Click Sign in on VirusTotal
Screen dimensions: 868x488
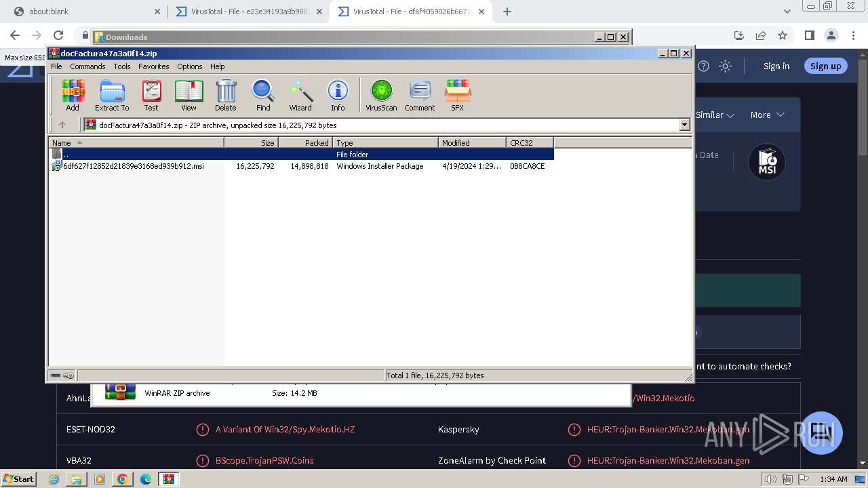click(776, 66)
